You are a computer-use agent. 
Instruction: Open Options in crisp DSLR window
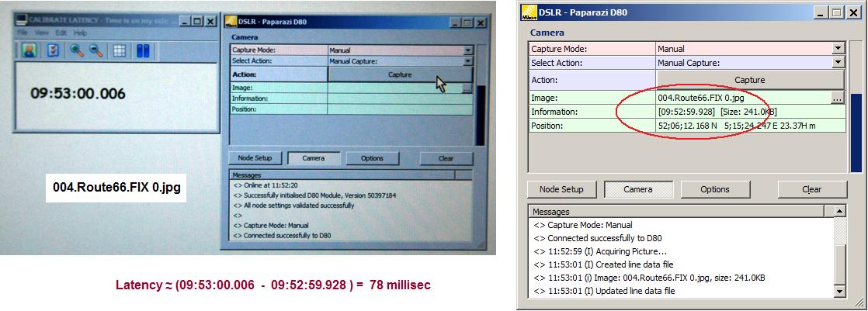point(714,189)
